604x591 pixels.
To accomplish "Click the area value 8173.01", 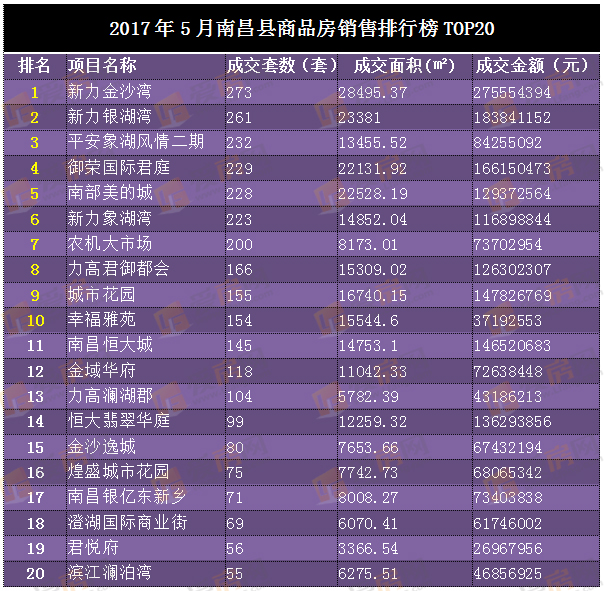I will click(368, 245).
